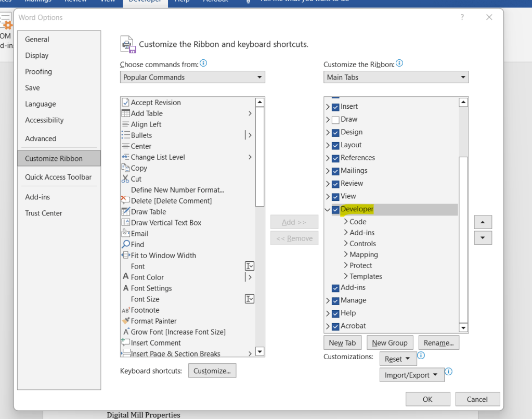Expand the Controls group chevron

coord(346,244)
